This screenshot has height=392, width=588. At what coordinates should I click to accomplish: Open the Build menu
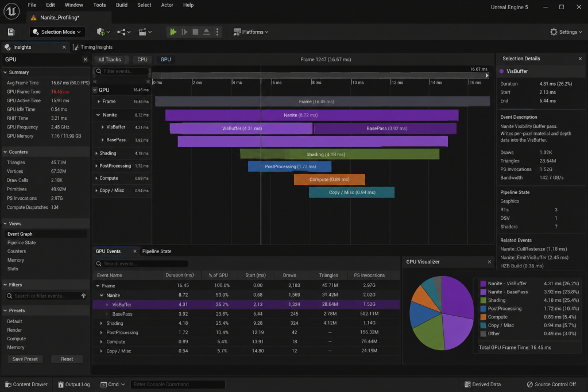122,5
